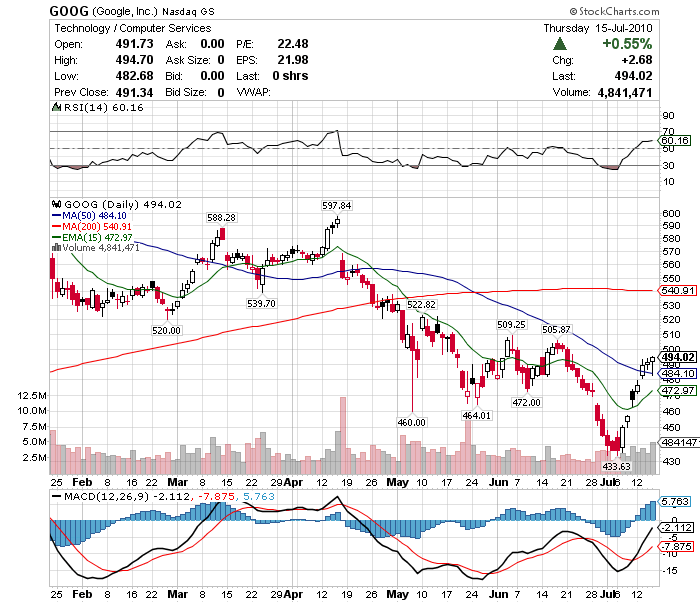The width and height of the screenshot is (700, 603).
Task: Click the 522.82 price annotation
Action: tap(421, 304)
